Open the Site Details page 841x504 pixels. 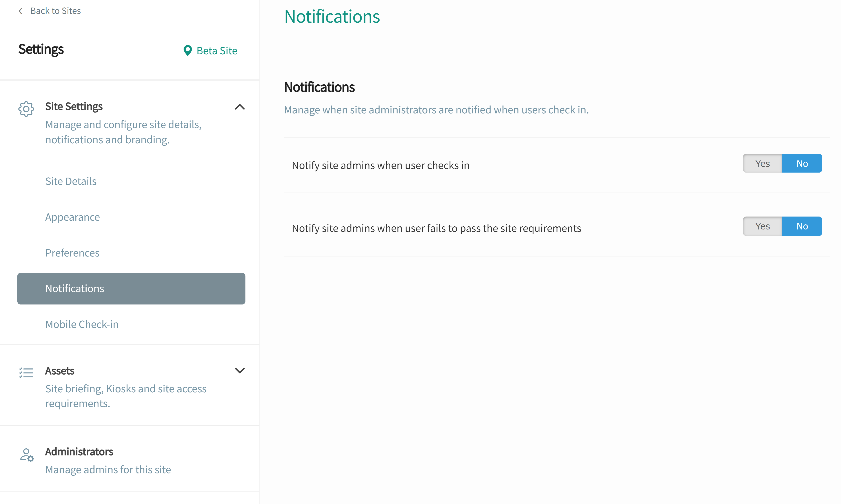[71, 181]
